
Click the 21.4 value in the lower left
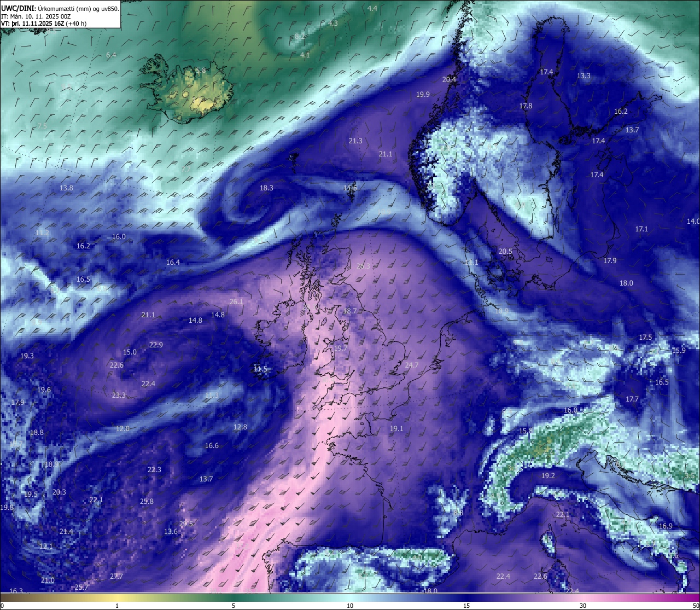coord(66,531)
